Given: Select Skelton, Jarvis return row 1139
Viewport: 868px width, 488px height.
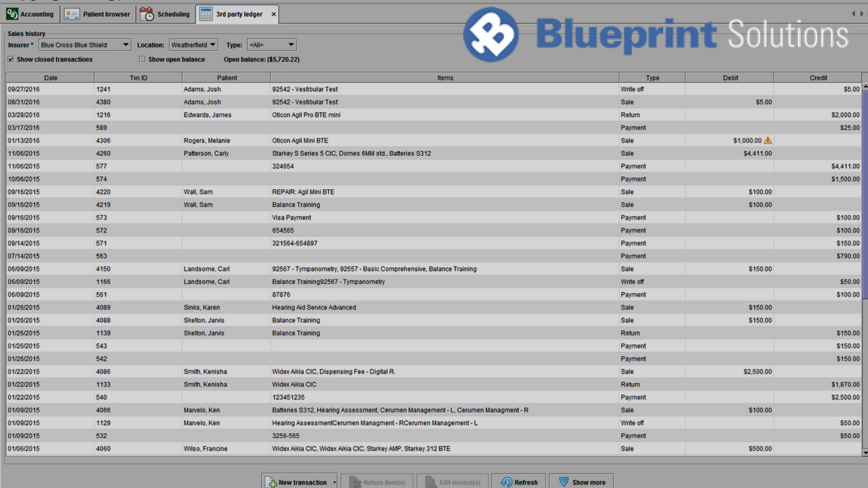Looking at the screenshot, I should 434,333.
